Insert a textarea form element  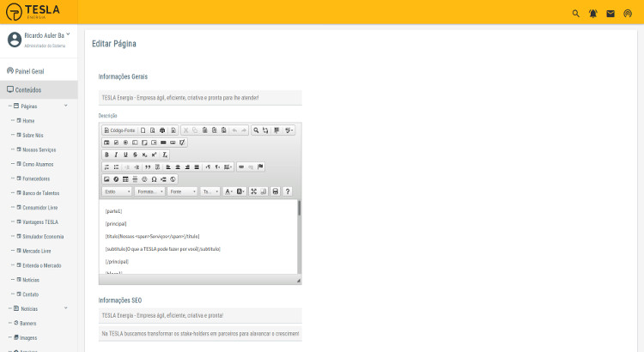coord(144,143)
